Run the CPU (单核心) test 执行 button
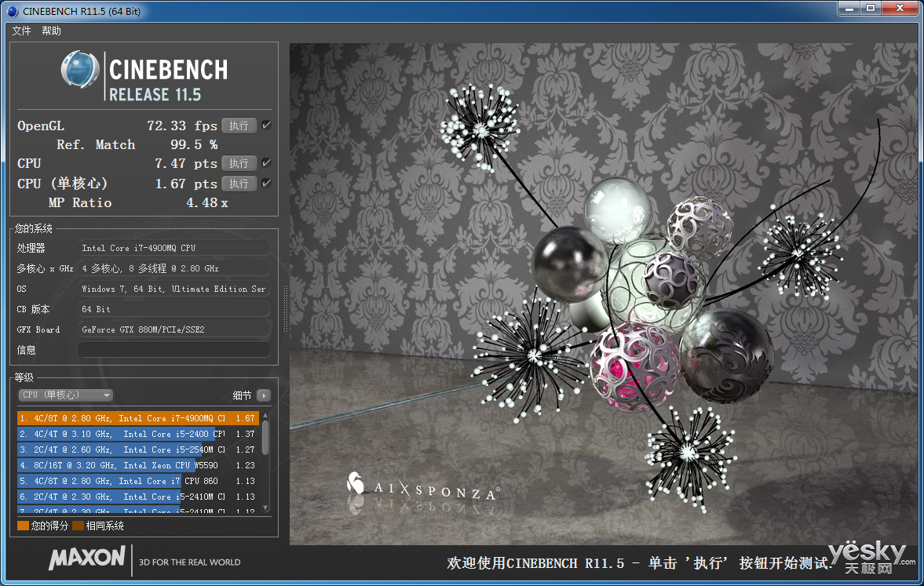The width and height of the screenshot is (924, 586). click(239, 184)
